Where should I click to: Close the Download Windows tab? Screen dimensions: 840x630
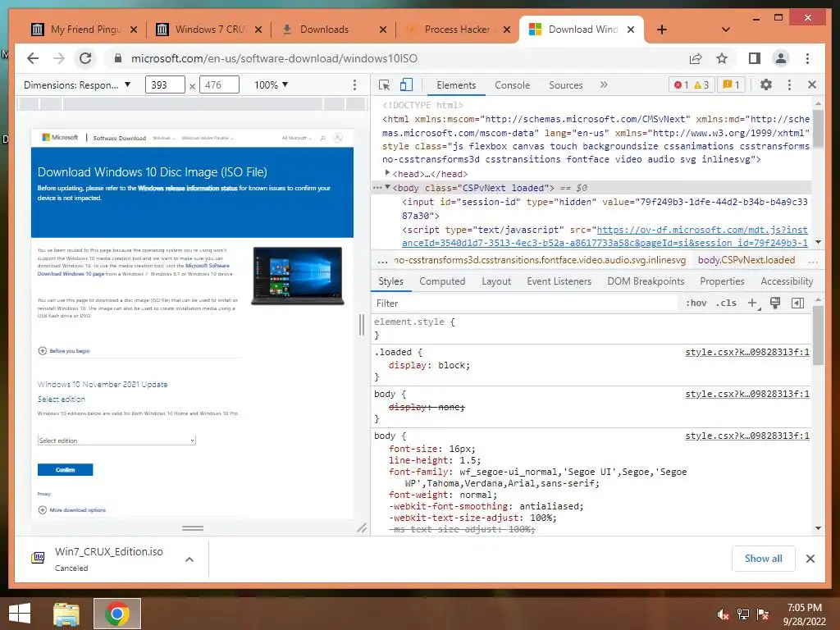(x=631, y=30)
